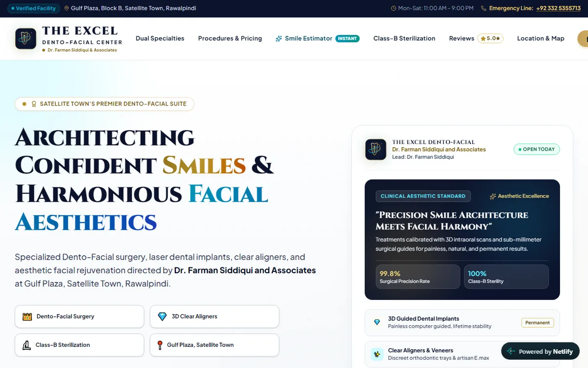Open the Clear Aligners & Veneers card

click(462, 354)
